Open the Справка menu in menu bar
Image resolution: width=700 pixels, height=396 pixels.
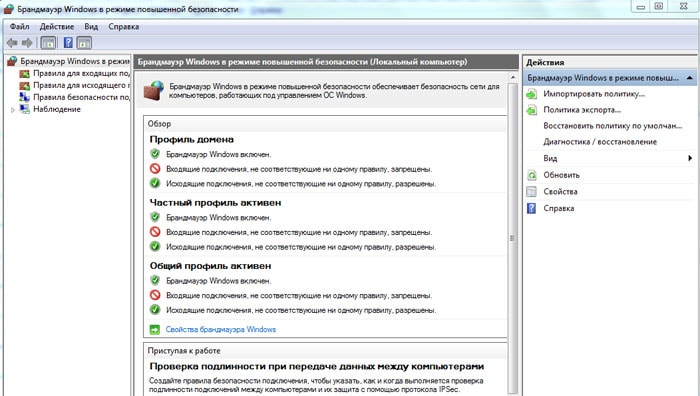click(124, 27)
